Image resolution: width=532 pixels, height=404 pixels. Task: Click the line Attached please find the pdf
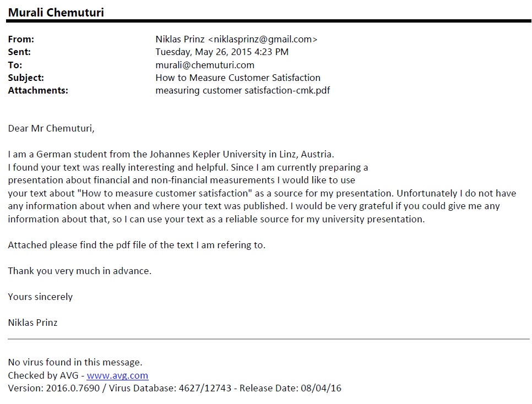[x=137, y=245]
